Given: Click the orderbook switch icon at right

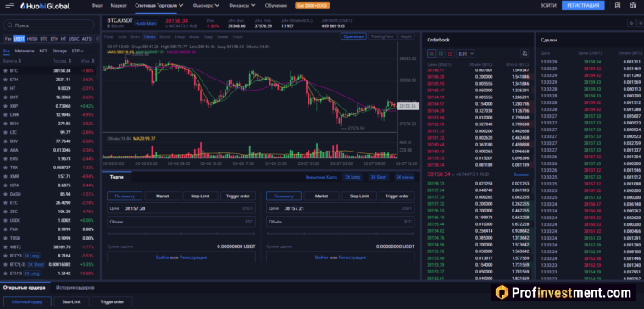Looking at the screenshot, I should pyautogui.click(x=524, y=53).
